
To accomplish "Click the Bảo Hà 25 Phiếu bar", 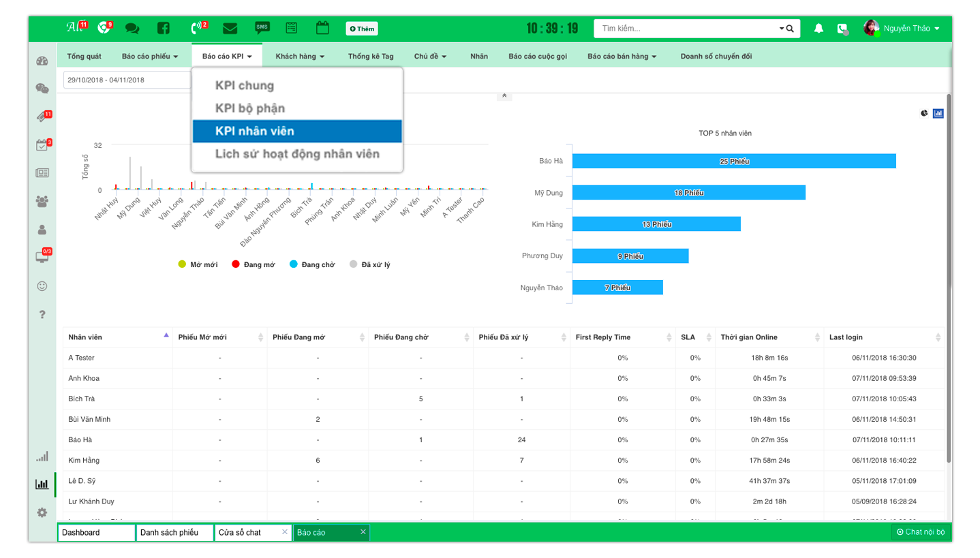I will tap(733, 161).
